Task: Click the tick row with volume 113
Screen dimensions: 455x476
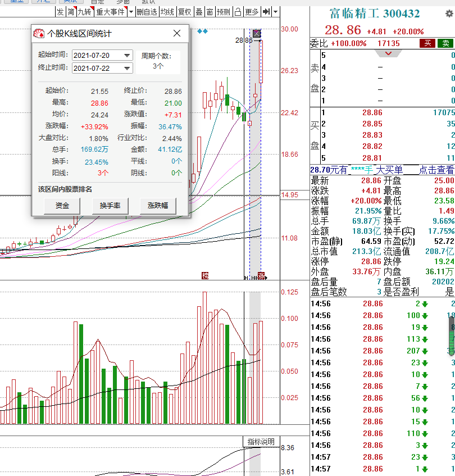Action: point(382,339)
